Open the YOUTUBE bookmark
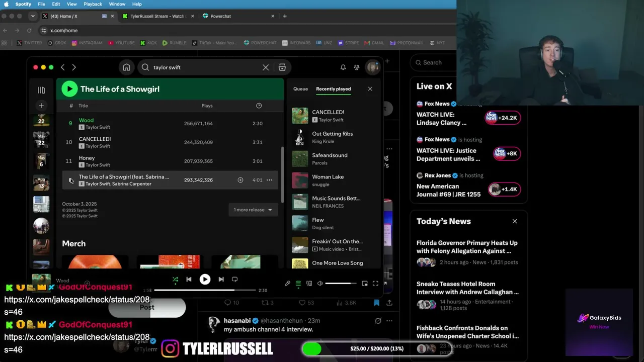Image resolution: width=644 pixels, height=362 pixels. (121, 43)
